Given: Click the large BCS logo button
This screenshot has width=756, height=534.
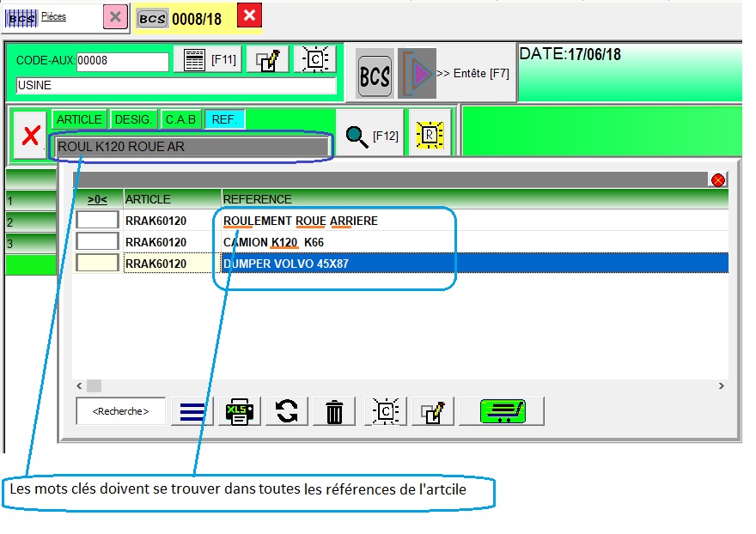Looking at the screenshot, I should click(x=375, y=76).
